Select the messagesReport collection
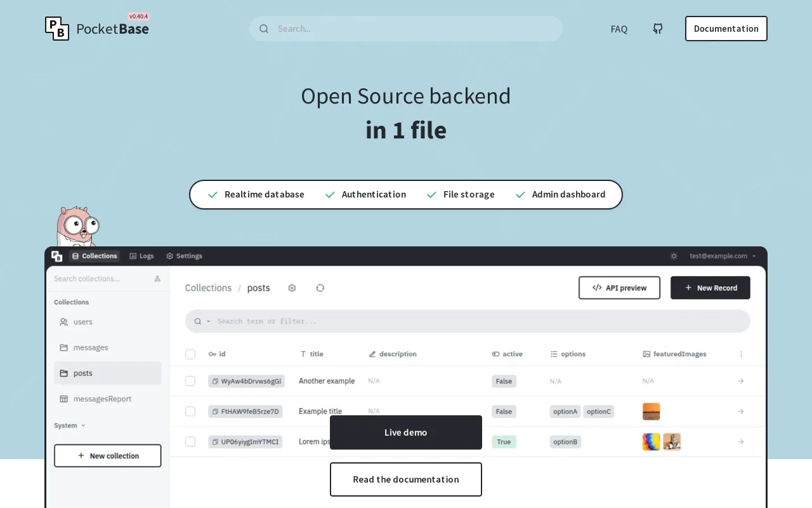 pos(108,399)
